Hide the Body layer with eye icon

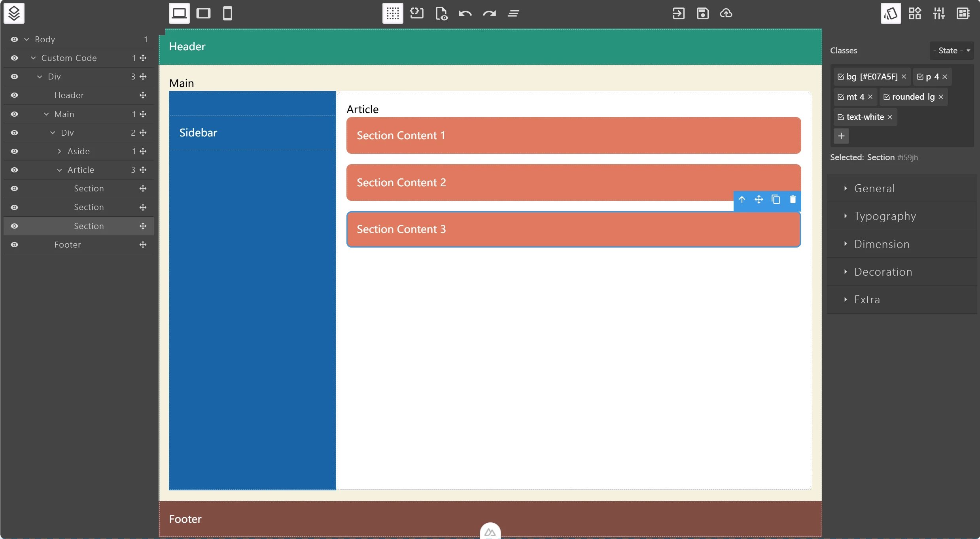pos(15,40)
